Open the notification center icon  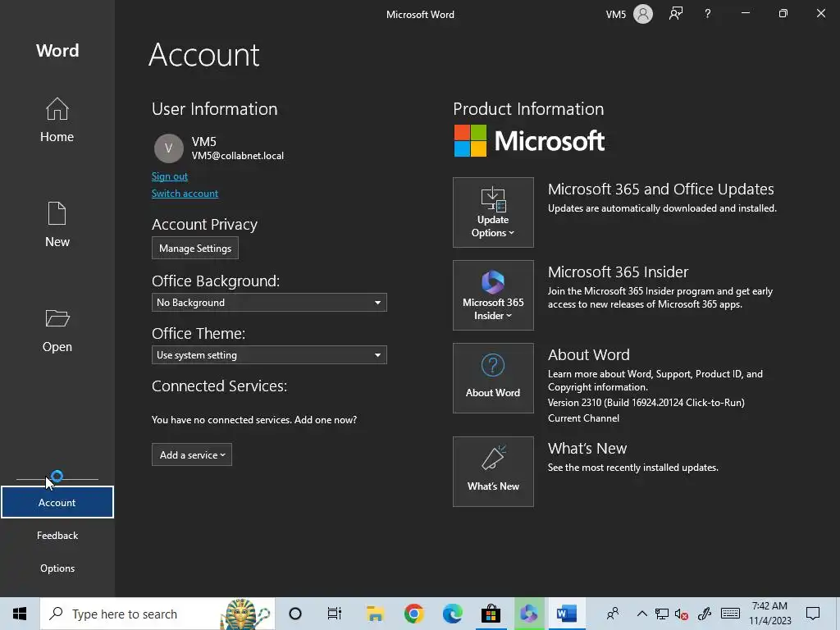813,614
